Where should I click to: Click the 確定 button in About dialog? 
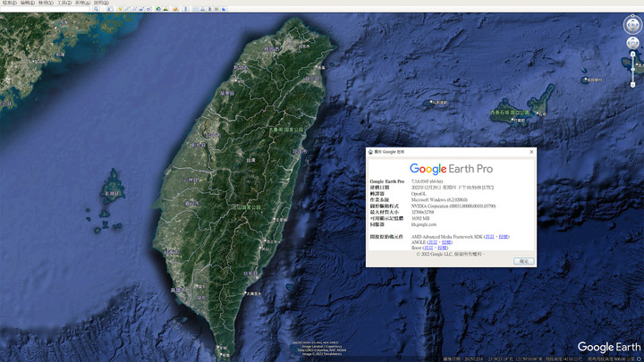(523, 261)
